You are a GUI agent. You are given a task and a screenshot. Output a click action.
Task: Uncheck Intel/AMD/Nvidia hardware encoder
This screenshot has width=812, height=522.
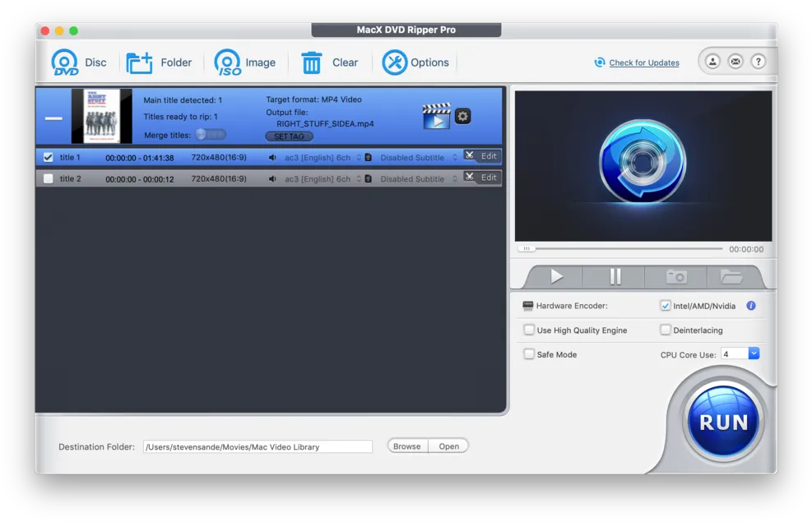(x=666, y=306)
